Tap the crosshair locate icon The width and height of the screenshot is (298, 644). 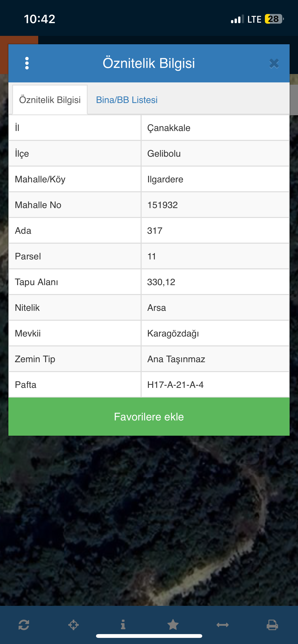[x=73, y=625]
